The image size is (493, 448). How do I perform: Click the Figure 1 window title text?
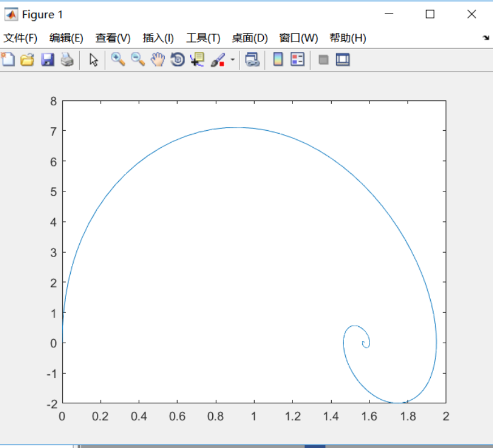(42, 15)
